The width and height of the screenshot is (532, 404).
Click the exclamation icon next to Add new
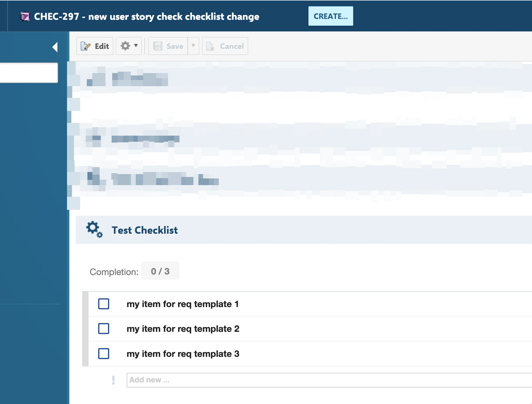tap(114, 380)
